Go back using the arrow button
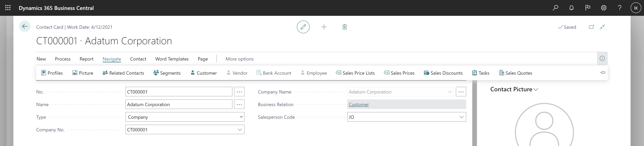 coord(25,26)
